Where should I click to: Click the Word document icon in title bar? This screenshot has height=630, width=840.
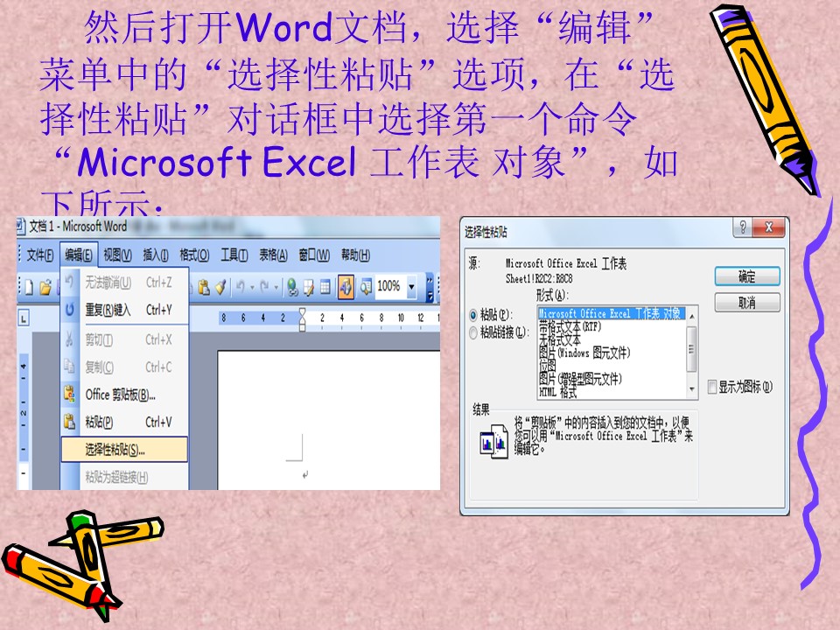point(20,227)
